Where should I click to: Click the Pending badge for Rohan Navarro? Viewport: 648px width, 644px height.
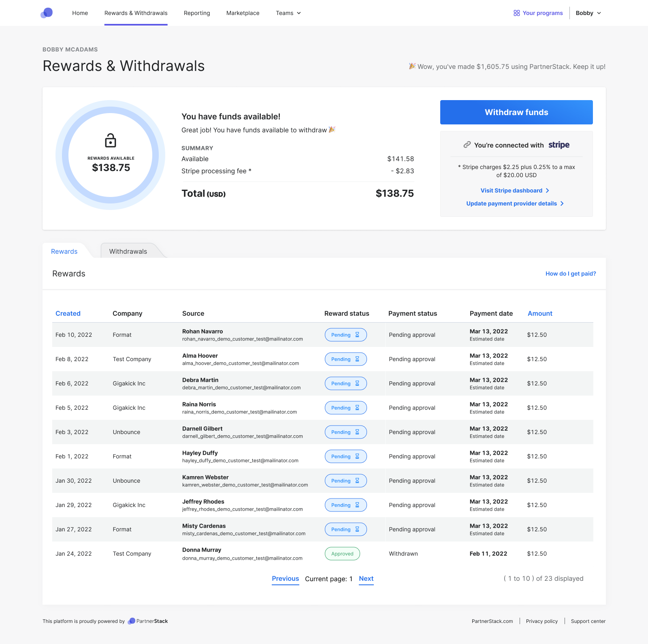click(x=346, y=335)
